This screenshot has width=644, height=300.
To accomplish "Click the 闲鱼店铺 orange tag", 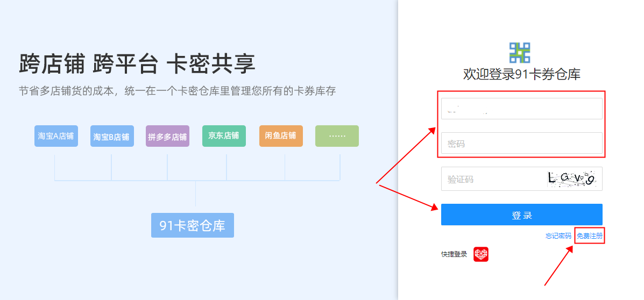I will coord(281,136).
